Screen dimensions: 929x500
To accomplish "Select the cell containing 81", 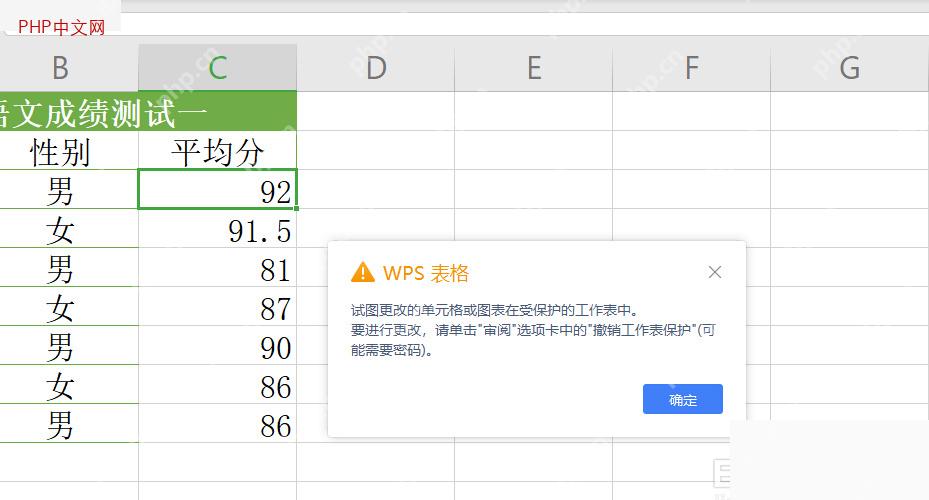I will [217, 268].
